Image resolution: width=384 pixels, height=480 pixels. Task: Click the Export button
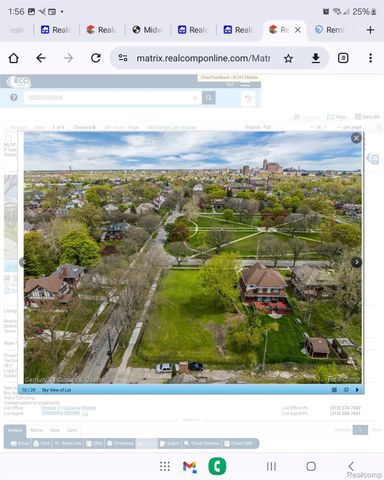170,444
